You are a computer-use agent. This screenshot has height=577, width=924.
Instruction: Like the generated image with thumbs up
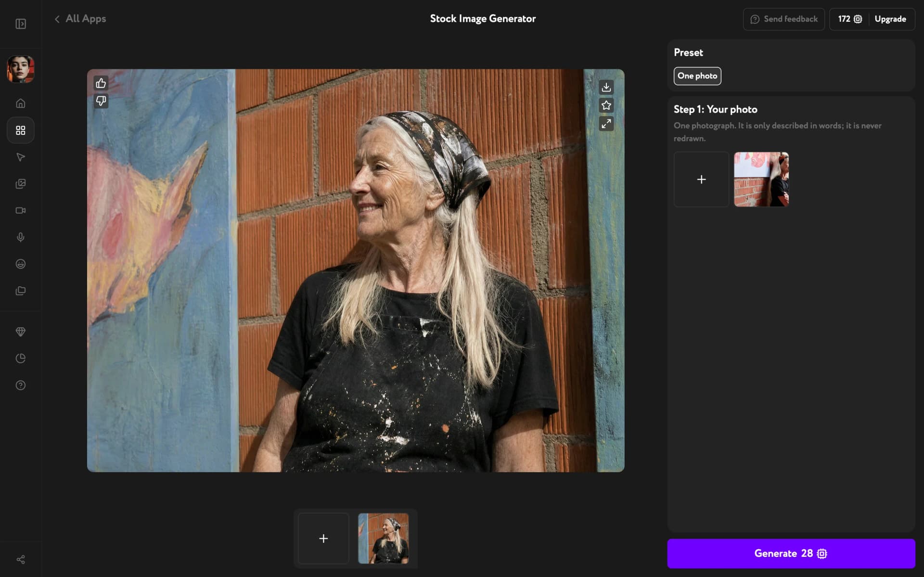click(x=101, y=83)
